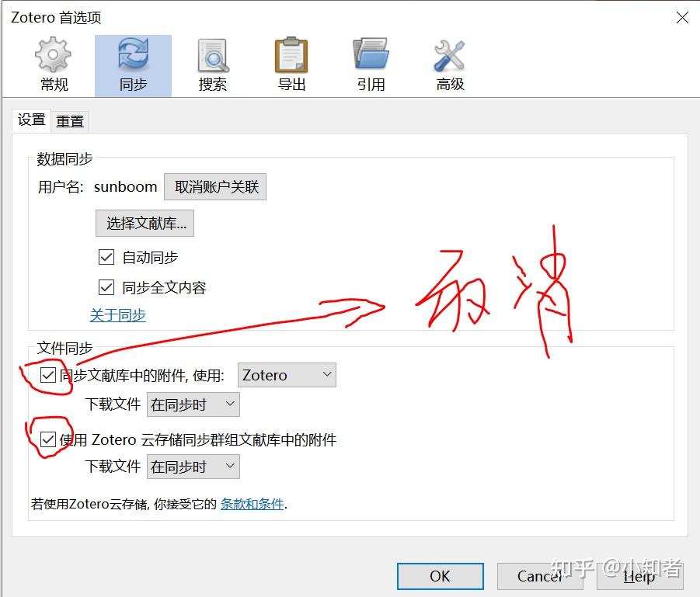Image resolution: width=700 pixels, height=597 pixels.
Task: Open the 关于同步 sync help link
Action: 117,315
